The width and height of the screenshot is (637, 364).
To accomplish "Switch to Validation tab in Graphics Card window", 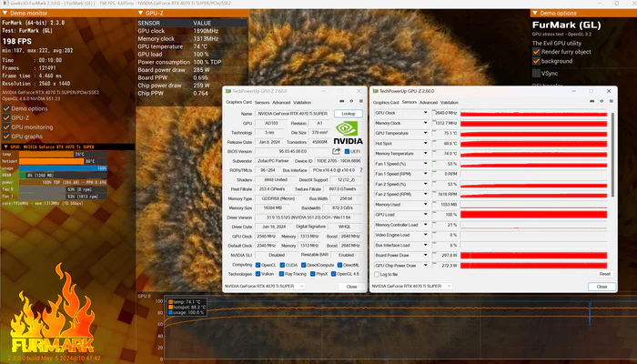I will tap(302, 102).
